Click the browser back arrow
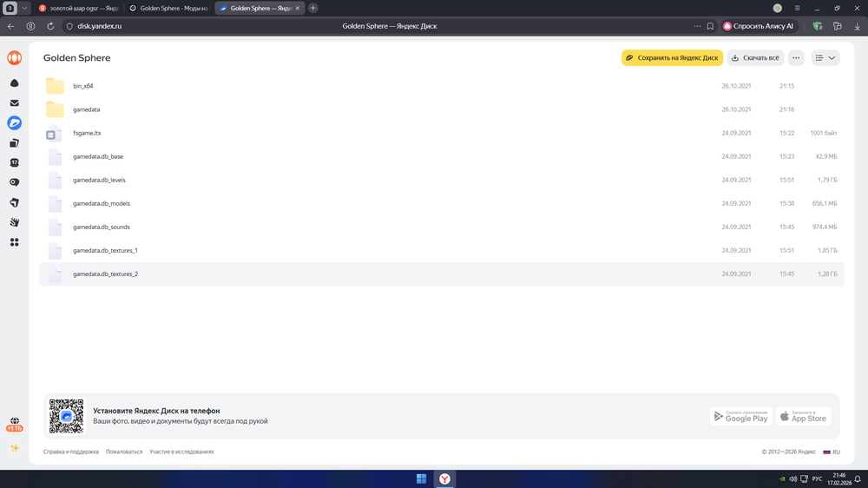The height and width of the screenshot is (488, 868). [11, 26]
